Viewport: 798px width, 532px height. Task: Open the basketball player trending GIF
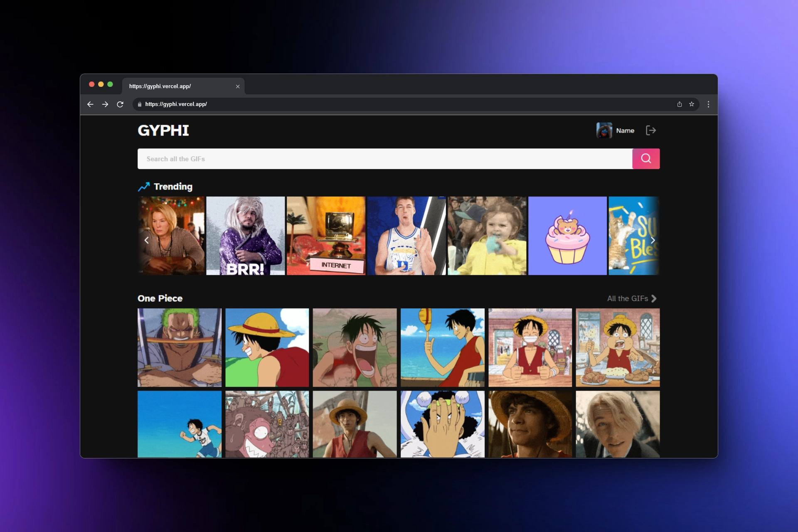pos(406,236)
